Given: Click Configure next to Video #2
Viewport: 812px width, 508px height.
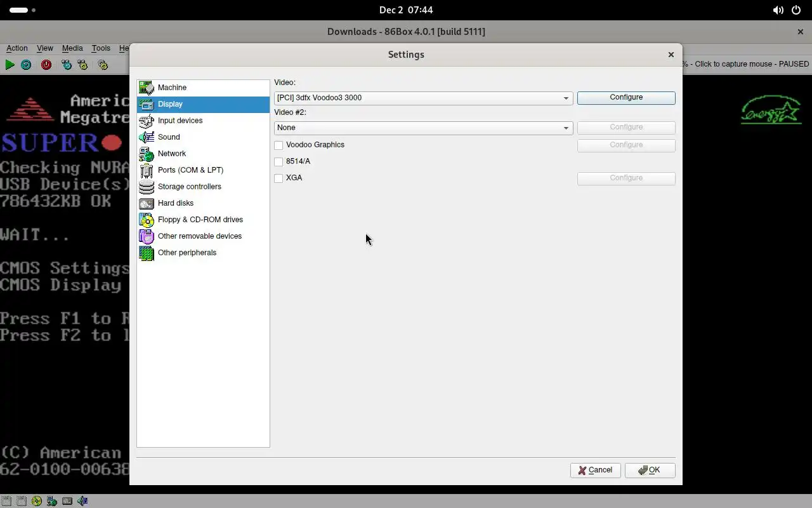Looking at the screenshot, I should coord(626,128).
